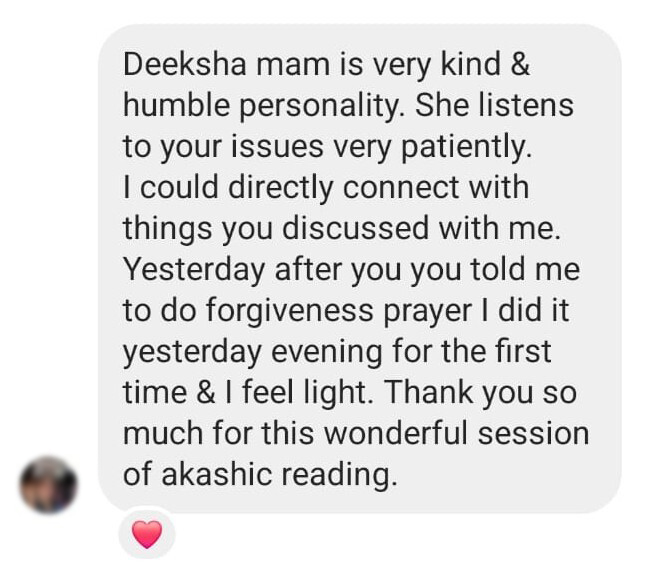Select the word "Deeksha" in the message
666x583 pixels.
coord(185,64)
